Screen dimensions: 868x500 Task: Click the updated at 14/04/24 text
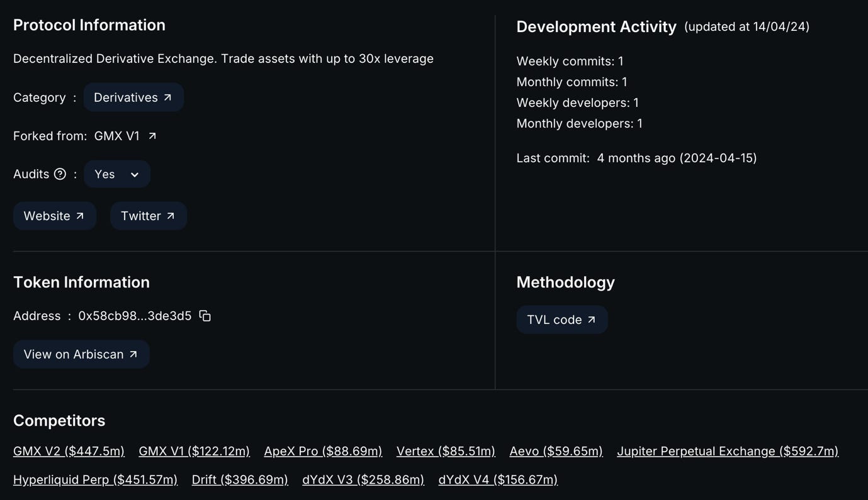[747, 26]
